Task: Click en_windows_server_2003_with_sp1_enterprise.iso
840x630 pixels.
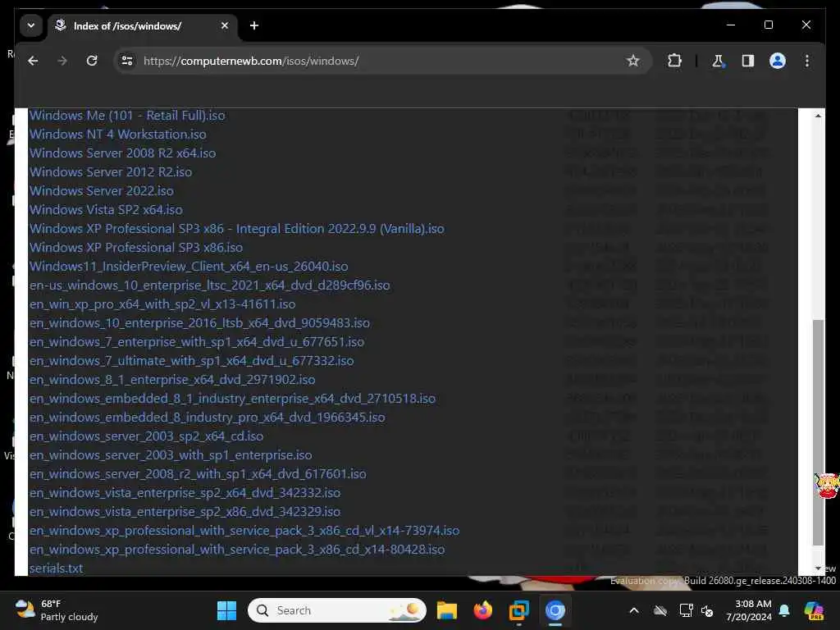Action: (x=171, y=454)
